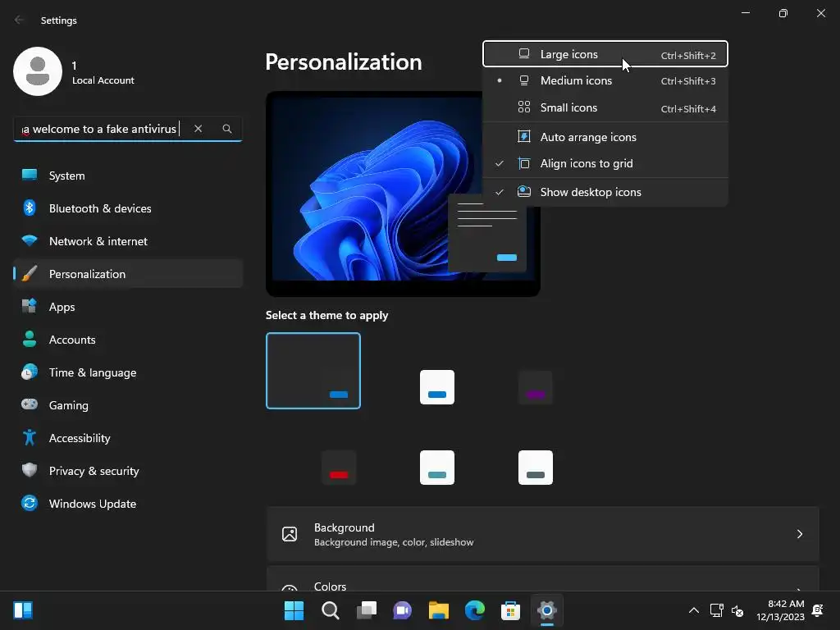The width and height of the screenshot is (840, 630).
Task: Open Network & internet settings
Action: (128, 241)
